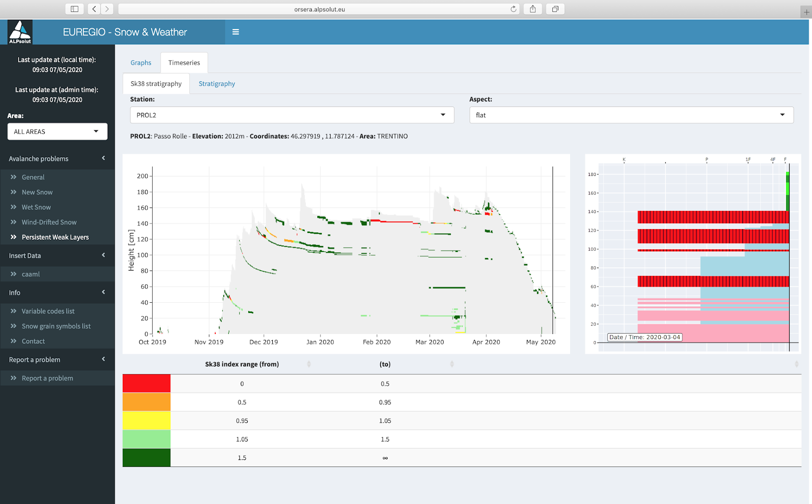Click the arrow icon beside Variable codes list
The width and height of the screenshot is (812, 504).
14,311
